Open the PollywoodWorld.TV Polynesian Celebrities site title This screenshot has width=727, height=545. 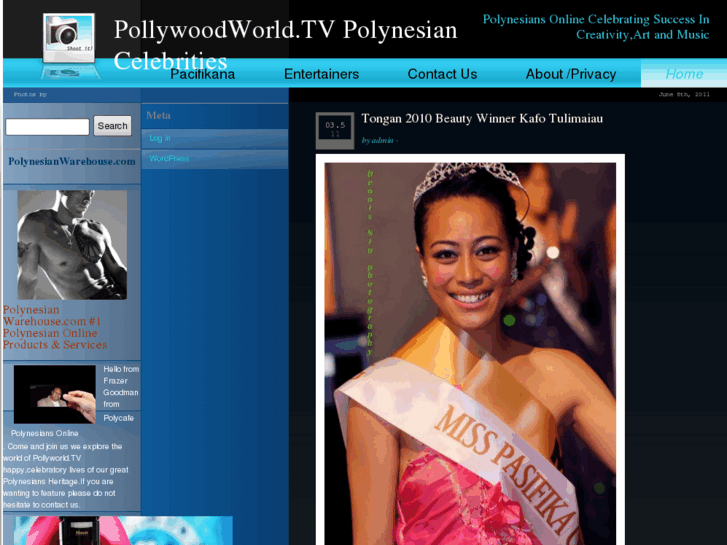point(285,45)
